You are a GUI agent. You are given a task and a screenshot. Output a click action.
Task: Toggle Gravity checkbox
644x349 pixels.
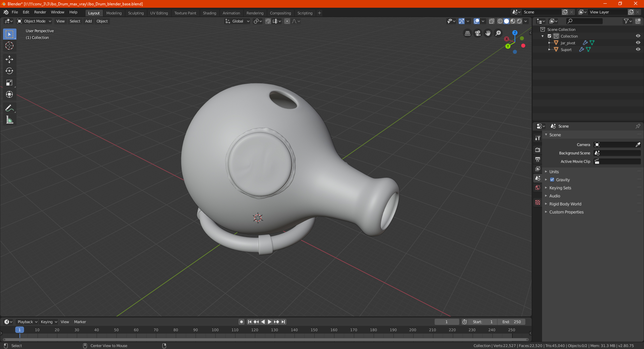[552, 180]
